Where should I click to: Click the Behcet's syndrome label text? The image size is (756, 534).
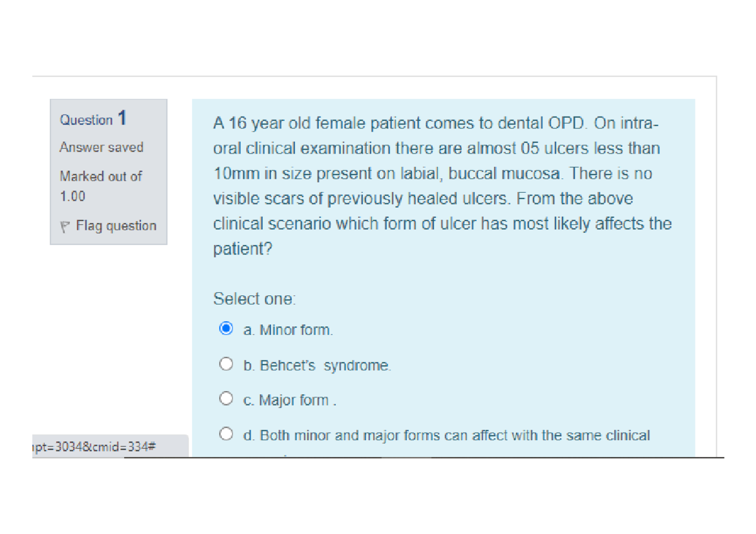(316, 365)
